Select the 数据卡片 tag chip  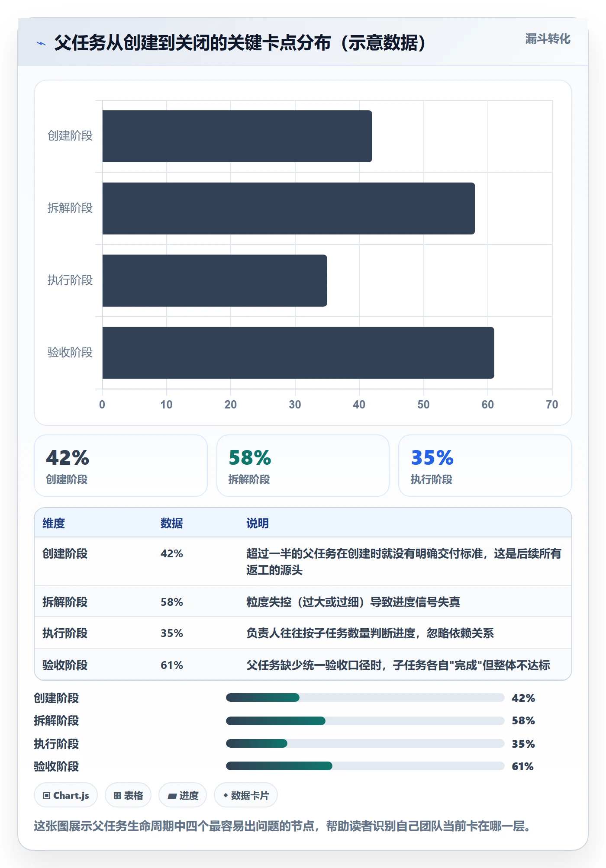(x=246, y=795)
